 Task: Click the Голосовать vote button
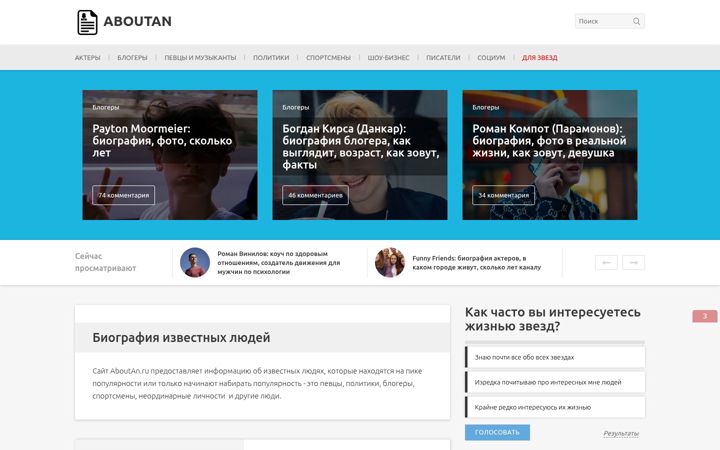click(x=497, y=433)
